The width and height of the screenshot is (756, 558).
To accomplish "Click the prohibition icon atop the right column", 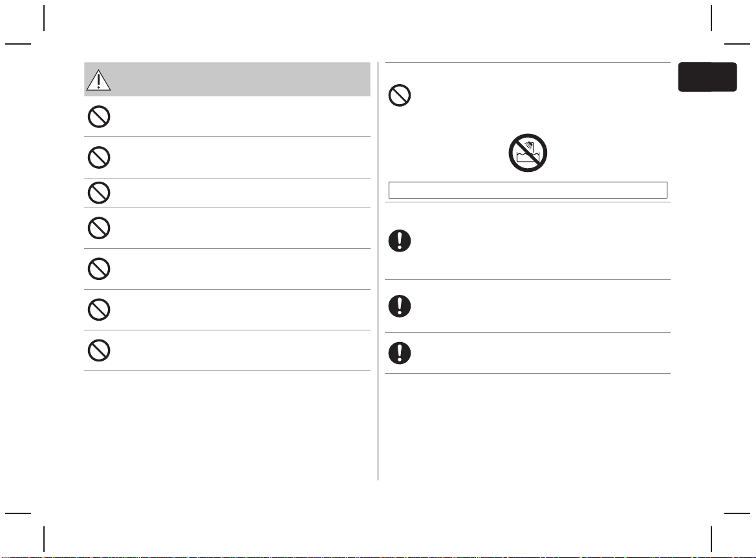I will pyautogui.click(x=400, y=96).
